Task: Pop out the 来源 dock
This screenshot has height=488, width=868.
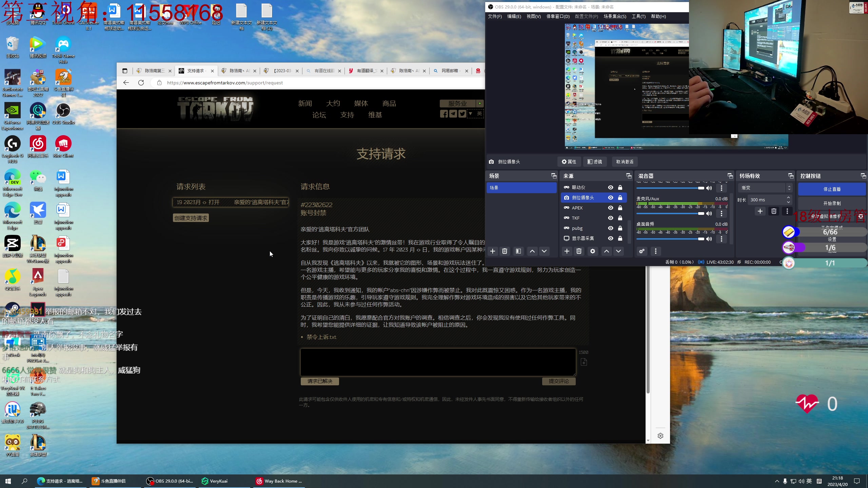Action: point(629,176)
